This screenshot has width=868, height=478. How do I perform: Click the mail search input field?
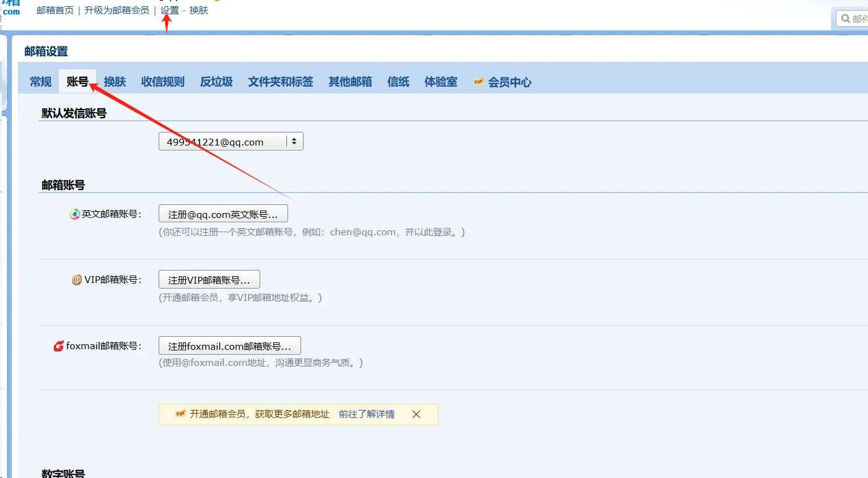[852, 19]
